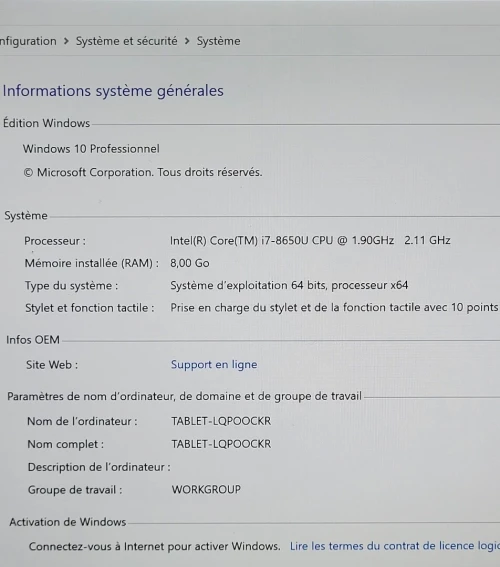Select the stylet et fonction tactile value
The width and height of the screenshot is (500, 567).
click(334, 308)
